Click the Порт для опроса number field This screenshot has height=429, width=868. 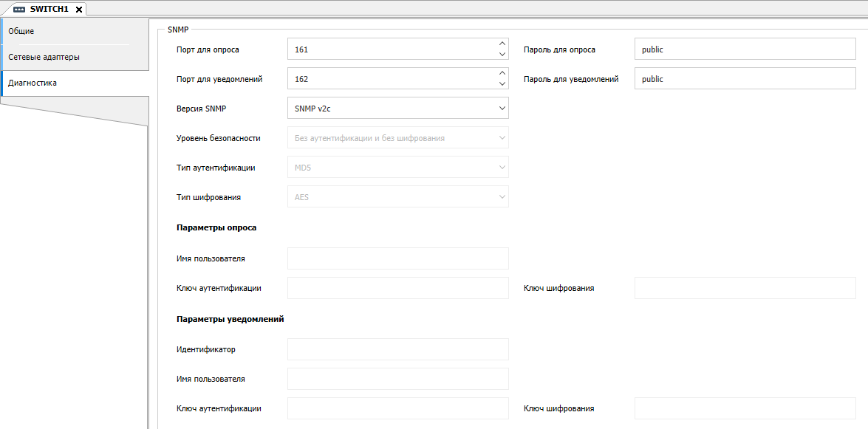pyautogui.click(x=392, y=49)
